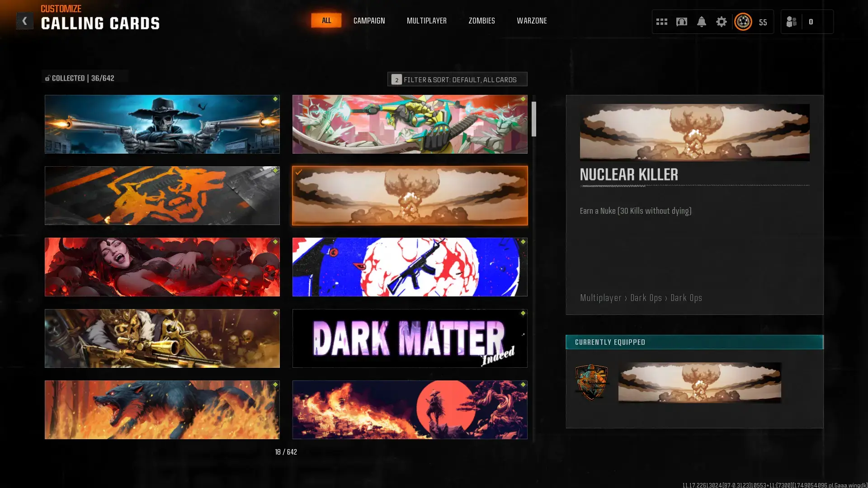The image size is (868, 488).
Task: Switch to the Zombies tab
Action: [x=481, y=21]
